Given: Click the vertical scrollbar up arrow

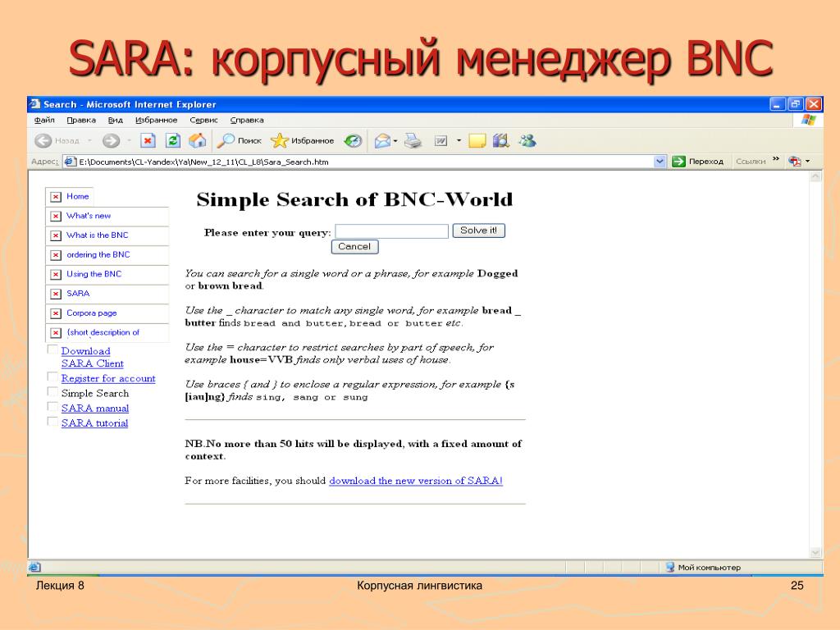Looking at the screenshot, I should (x=816, y=176).
